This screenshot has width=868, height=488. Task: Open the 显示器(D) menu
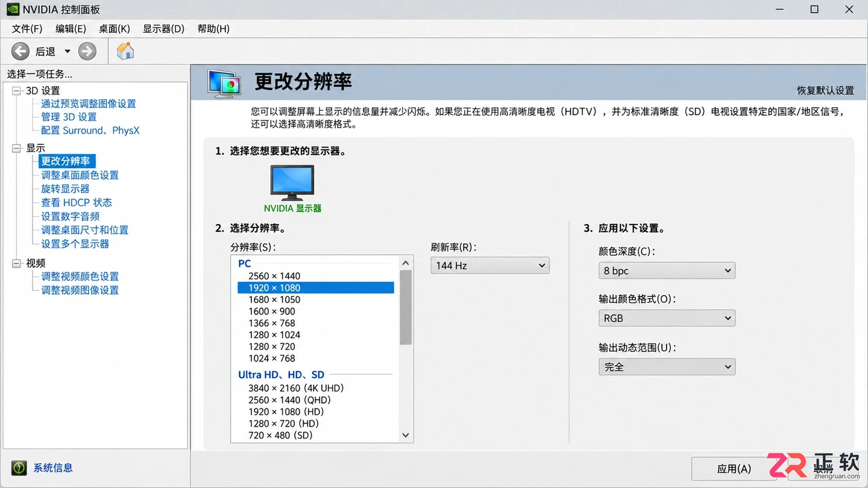tap(163, 29)
